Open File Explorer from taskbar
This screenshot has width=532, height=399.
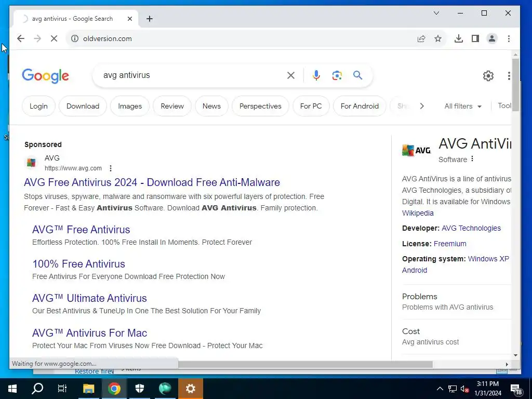pyautogui.click(x=88, y=389)
